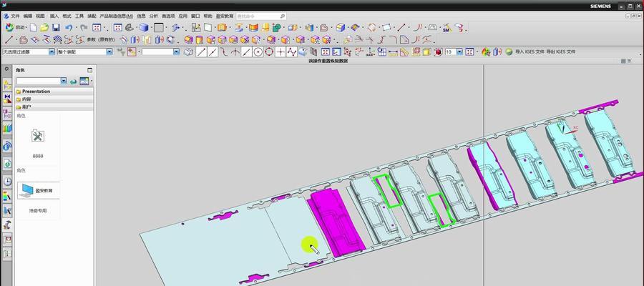Image resolution: width=644 pixels, height=286 pixels.
Task: Click the colorful sphere analysis icon
Action: point(486,51)
